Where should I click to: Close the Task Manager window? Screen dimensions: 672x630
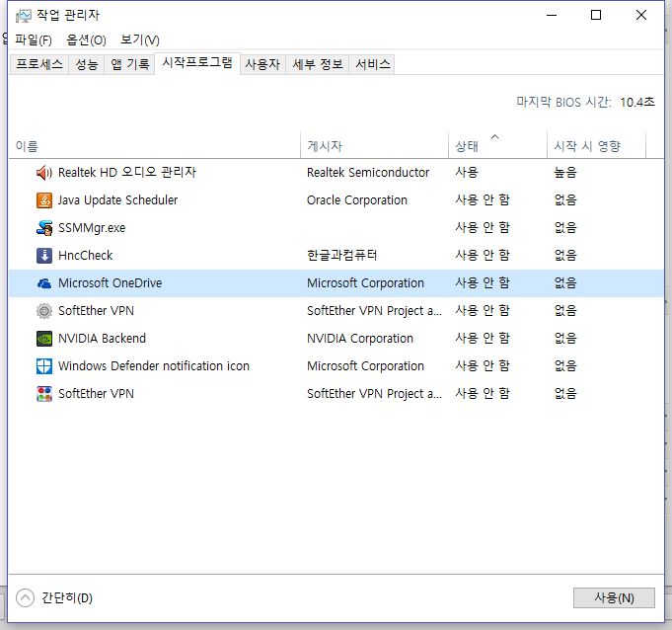(x=641, y=16)
